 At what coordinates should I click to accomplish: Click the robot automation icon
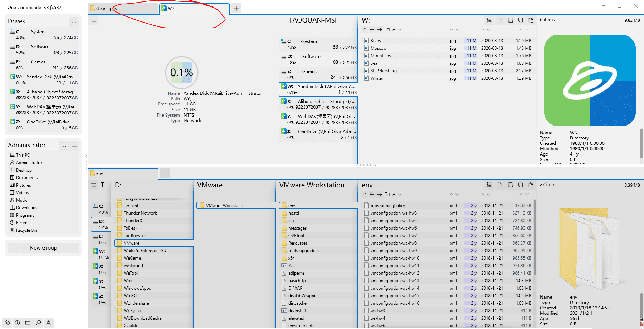click(49, 323)
